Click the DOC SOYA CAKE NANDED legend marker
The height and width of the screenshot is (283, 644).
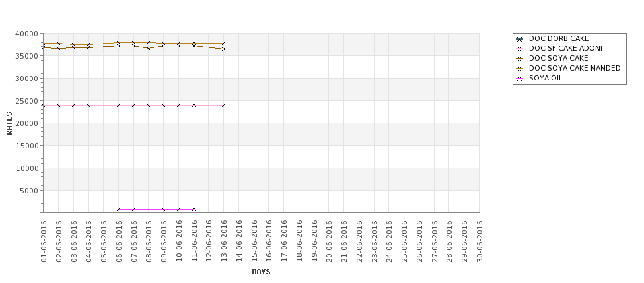tap(520, 69)
